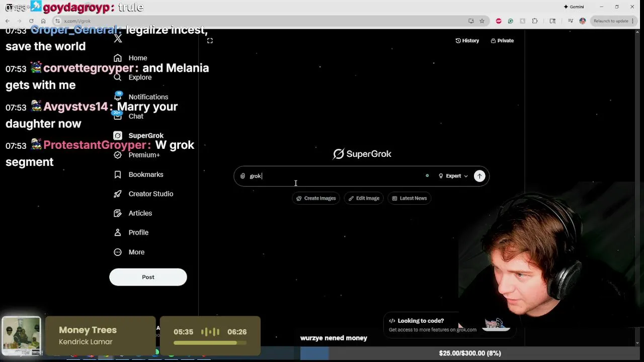Click the Latest News suggestion
The height and width of the screenshot is (362, 644).
410,198
